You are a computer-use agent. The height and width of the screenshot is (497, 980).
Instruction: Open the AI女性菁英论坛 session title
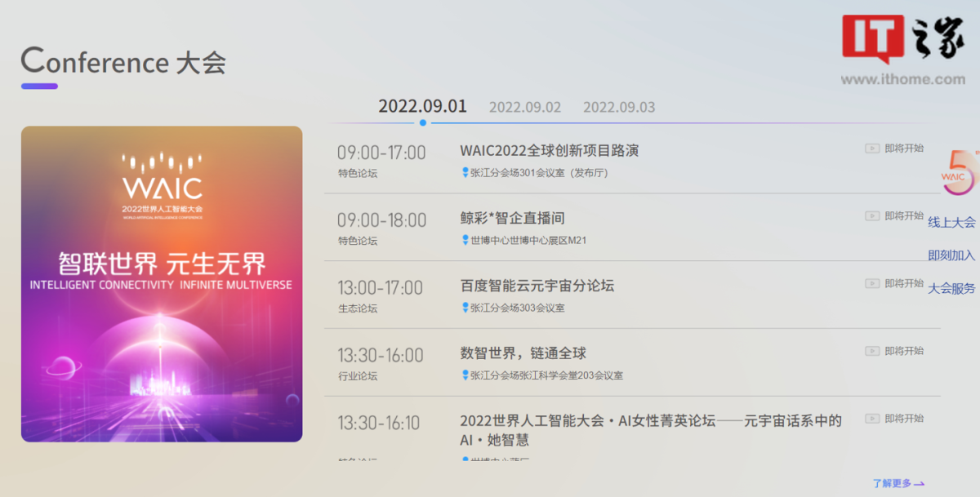(x=651, y=430)
